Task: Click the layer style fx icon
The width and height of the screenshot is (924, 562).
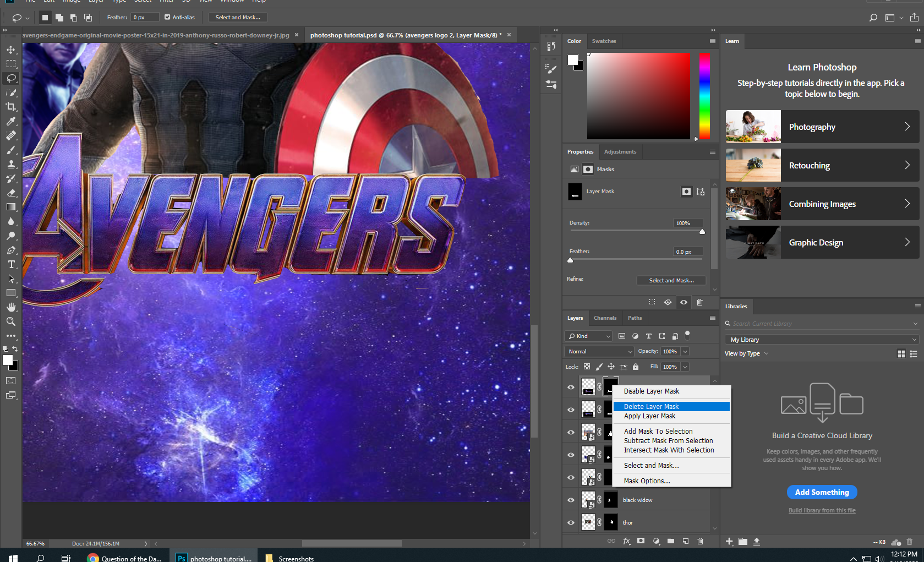Action: [x=626, y=541]
